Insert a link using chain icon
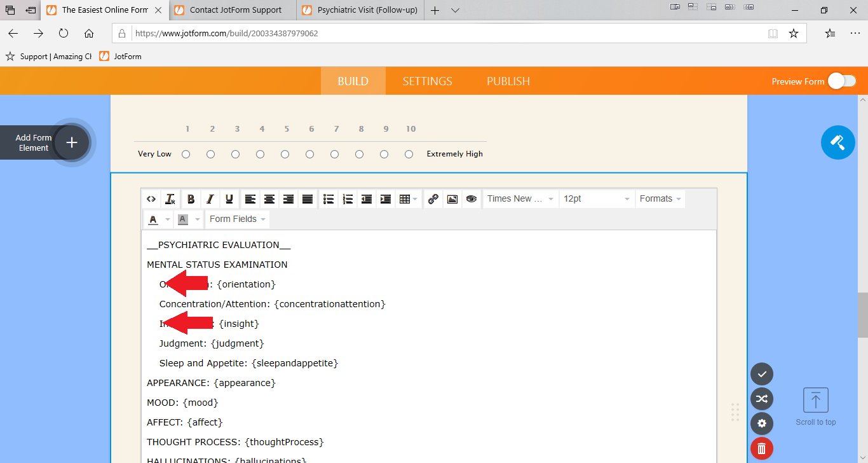 [x=433, y=199]
